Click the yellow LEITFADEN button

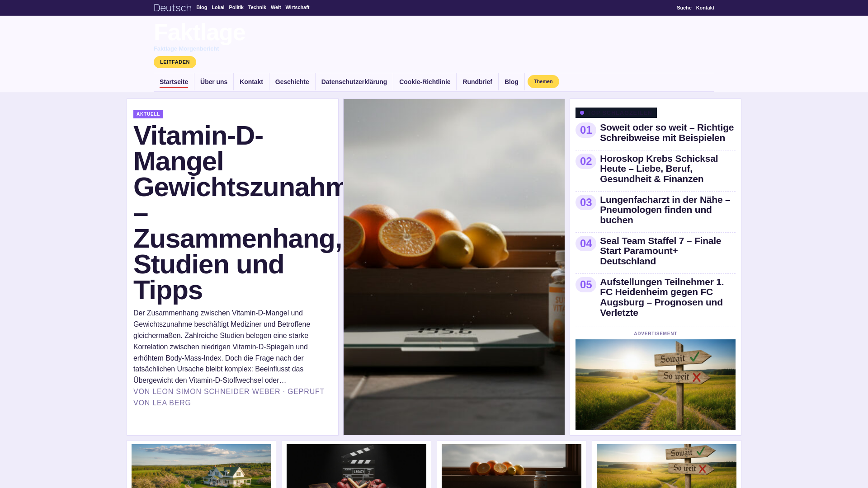(175, 62)
